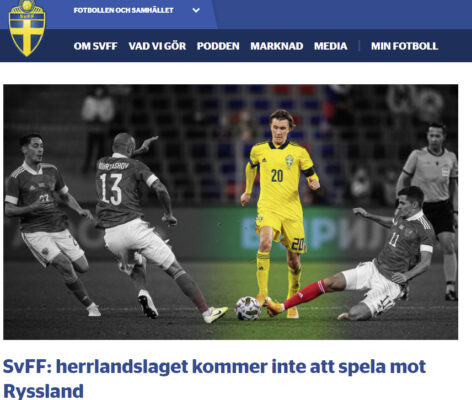The height and width of the screenshot is (400, 472).
Task: Expand the chevron beside Fotbollen och samhället
Action: pos(196,10)
